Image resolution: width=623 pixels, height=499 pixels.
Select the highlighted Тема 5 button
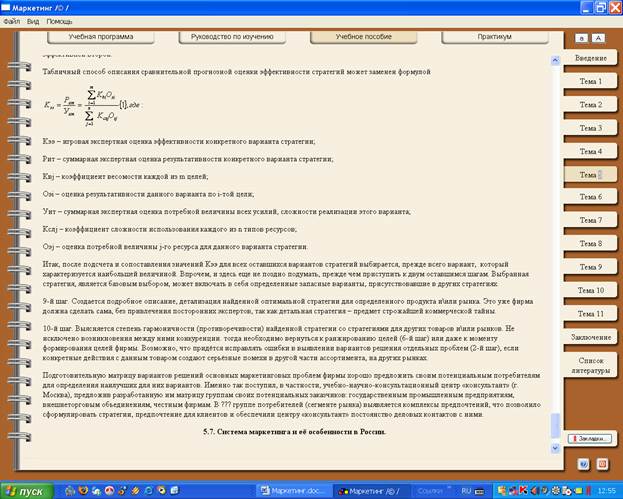[x=590, y=175]
